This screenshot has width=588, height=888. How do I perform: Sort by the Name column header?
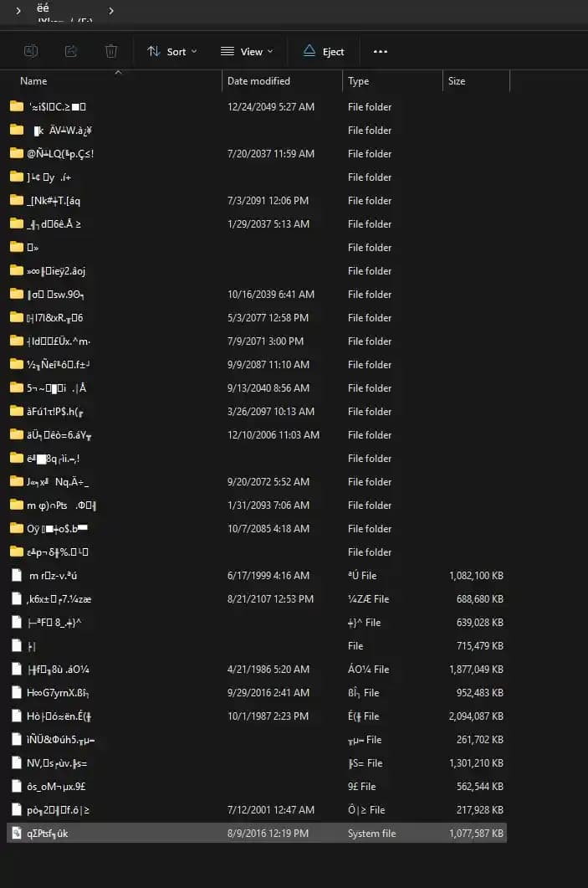click(33, 81)
